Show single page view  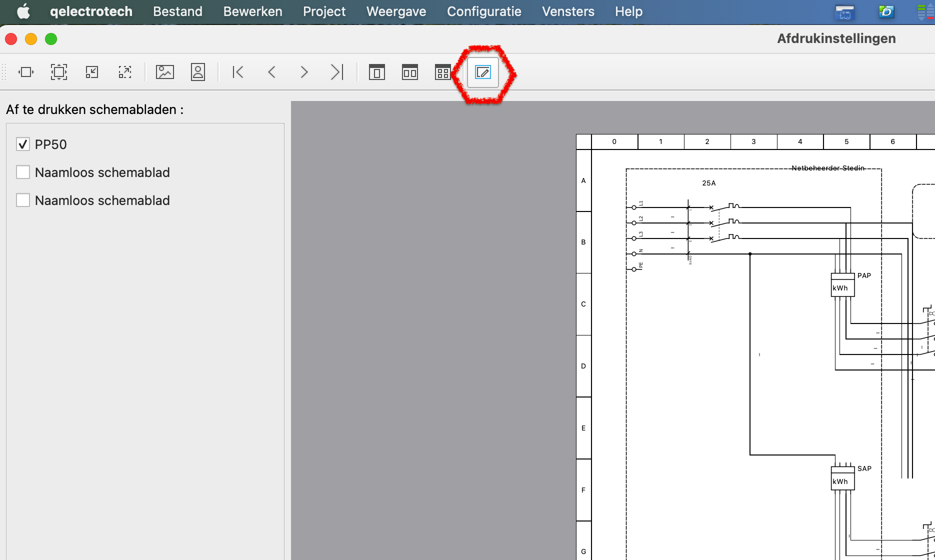(377, 72)
